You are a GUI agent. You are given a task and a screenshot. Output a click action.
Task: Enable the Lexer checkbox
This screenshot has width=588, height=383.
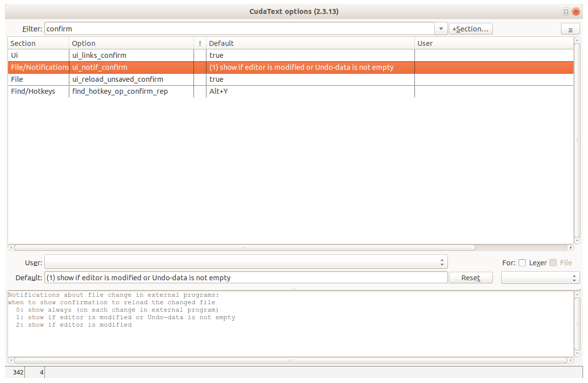[x=522, y=263]
